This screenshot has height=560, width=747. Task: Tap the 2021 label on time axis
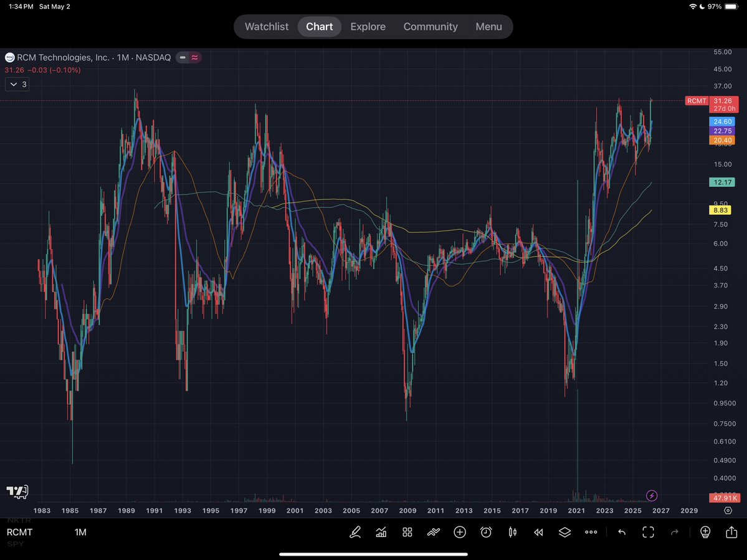[x=576, y=510]
